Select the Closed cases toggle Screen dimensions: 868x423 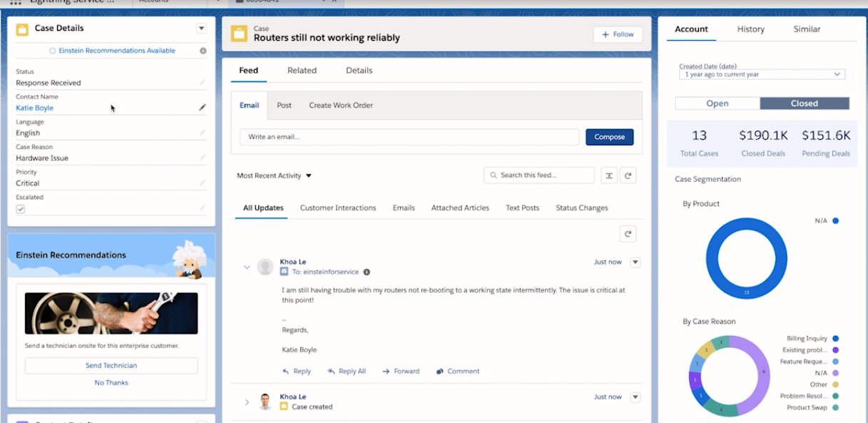point(804,103)
